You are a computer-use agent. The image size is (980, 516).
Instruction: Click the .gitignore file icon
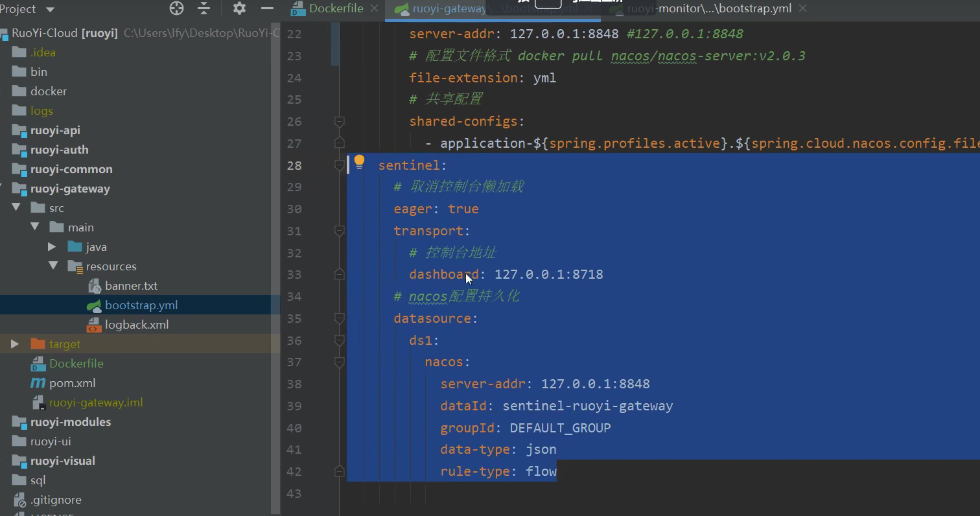point(19,500)
